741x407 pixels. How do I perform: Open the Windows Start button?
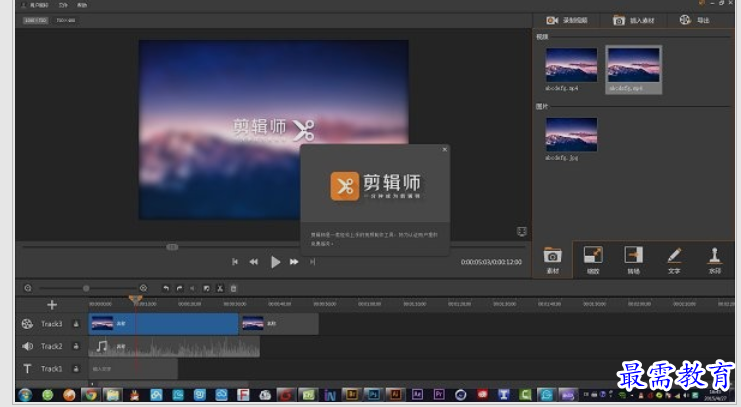coord(25,395)
